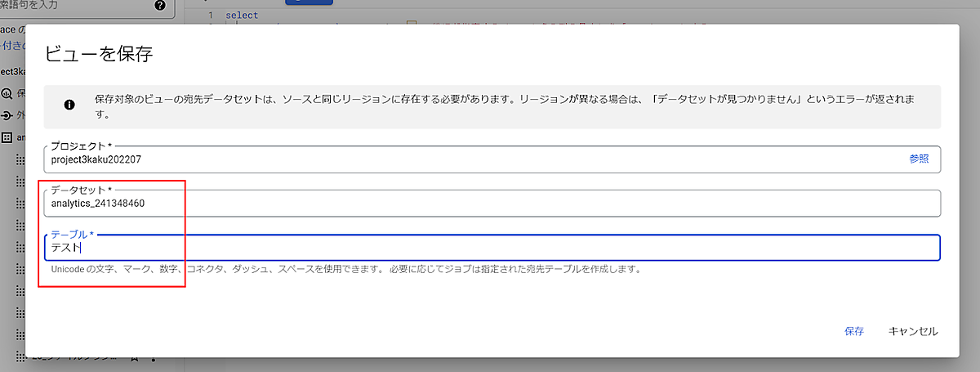Viewport: 980px width, 372px height.
Task: Focus the テーブル name field containing テスト
Action: click(492, 247)
